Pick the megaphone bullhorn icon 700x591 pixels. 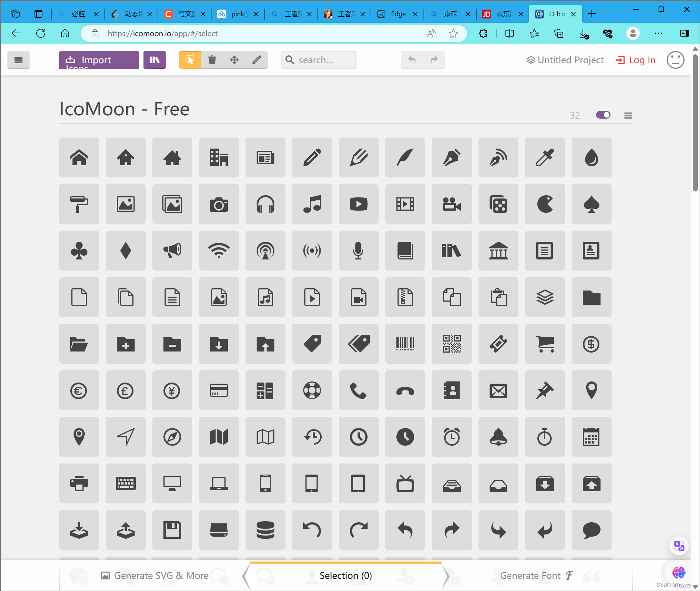point(172,251)
